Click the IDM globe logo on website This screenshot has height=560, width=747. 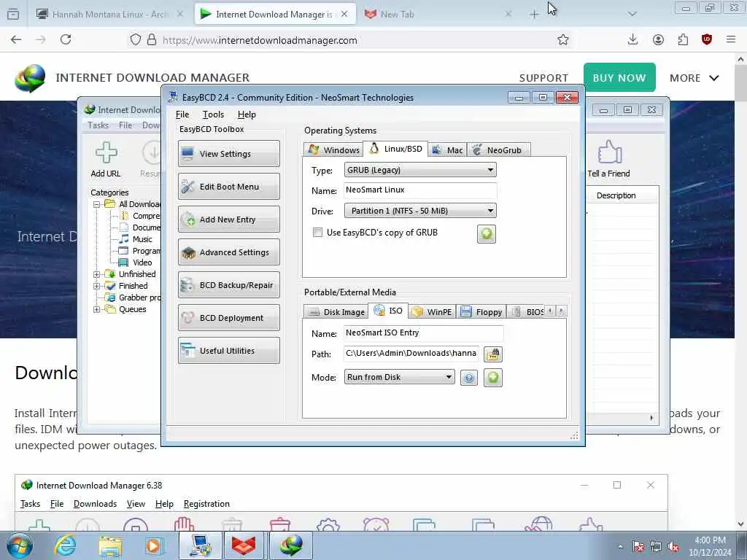30,78
